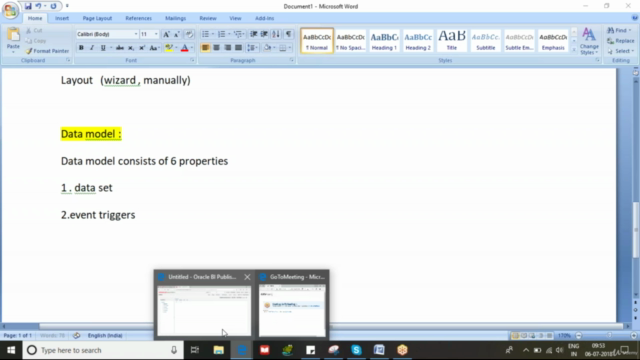The image size is (640, 360).
Task: Shrink the font size
Action: click(177, 34)
